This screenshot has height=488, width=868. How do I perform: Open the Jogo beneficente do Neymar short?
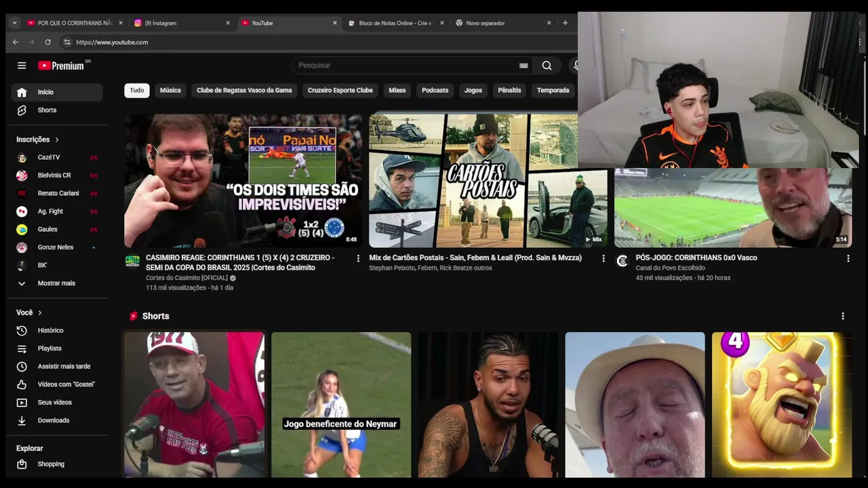click(341, 405)
